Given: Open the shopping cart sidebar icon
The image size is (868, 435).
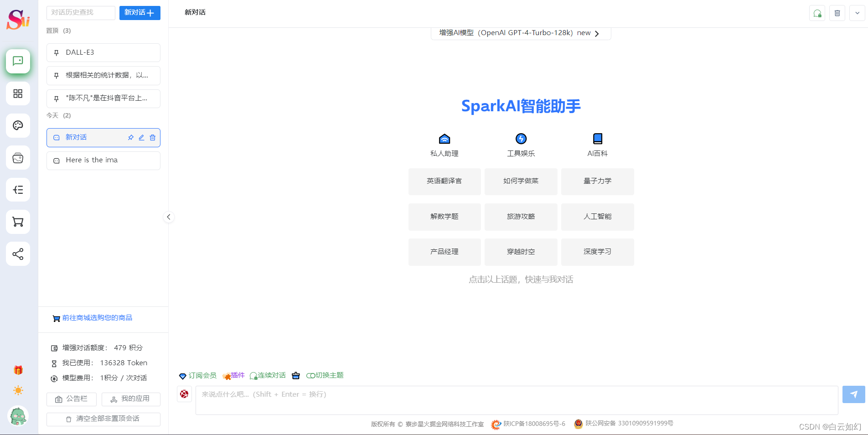Looking at the screenshot, I should (x=18, y=222).
